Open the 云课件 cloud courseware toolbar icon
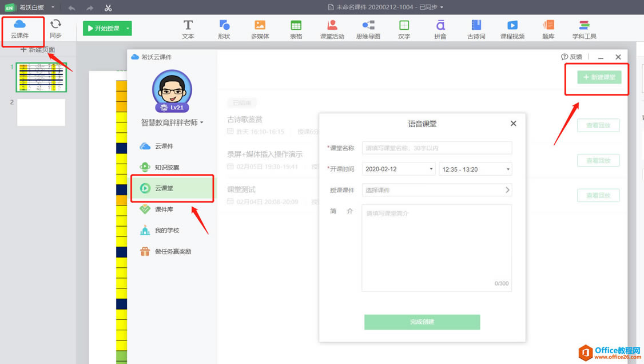 19,29
